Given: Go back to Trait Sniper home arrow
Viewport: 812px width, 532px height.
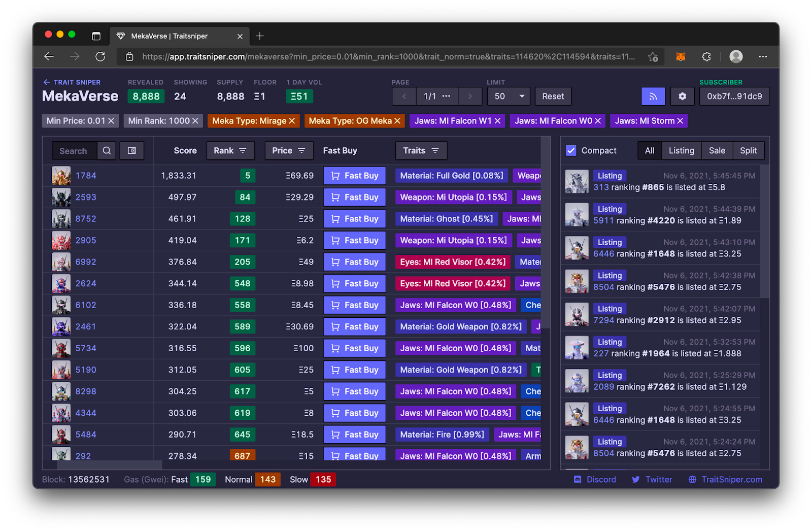Looking at the screenshot, I should 47,82.
